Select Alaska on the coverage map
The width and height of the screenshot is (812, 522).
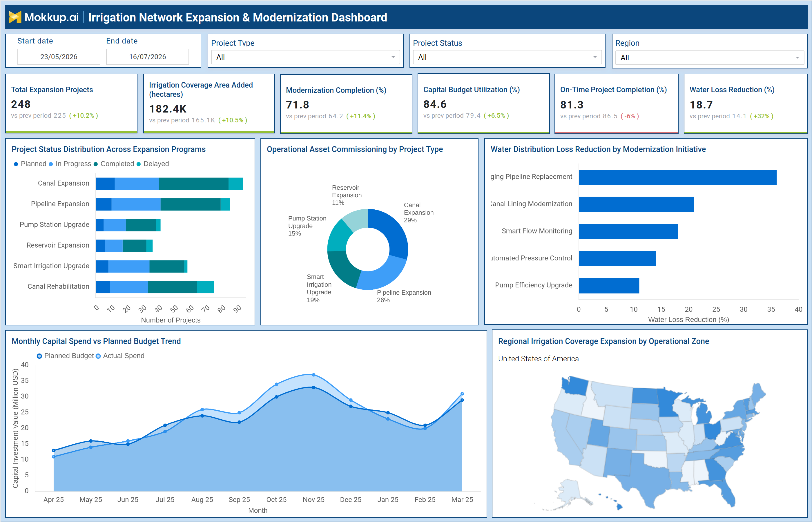(x=569, y=492)
